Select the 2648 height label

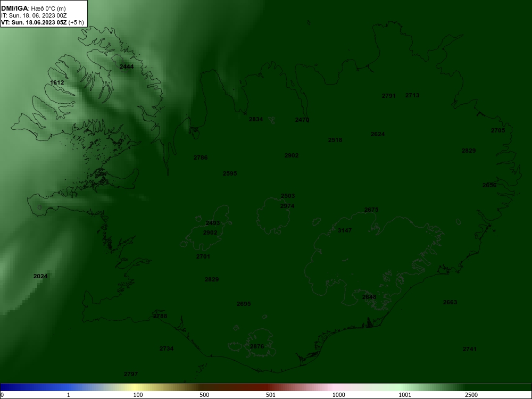coord(369,297)
